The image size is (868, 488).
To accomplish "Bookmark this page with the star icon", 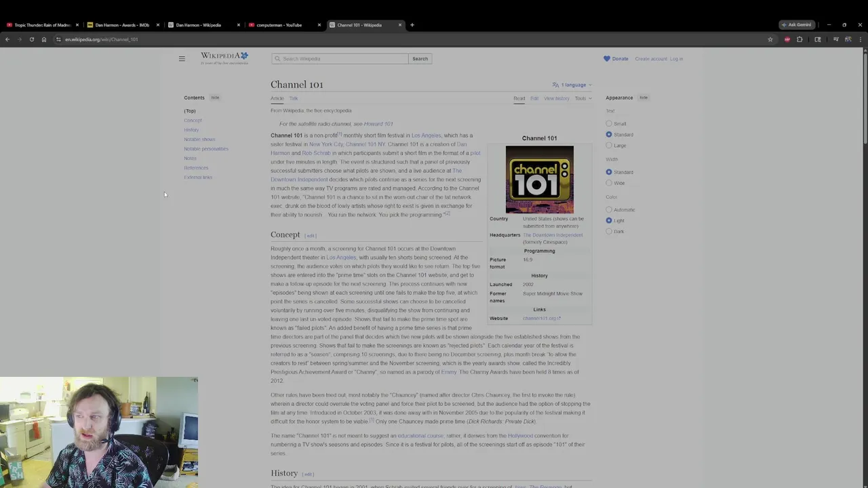I will point(770,39).
